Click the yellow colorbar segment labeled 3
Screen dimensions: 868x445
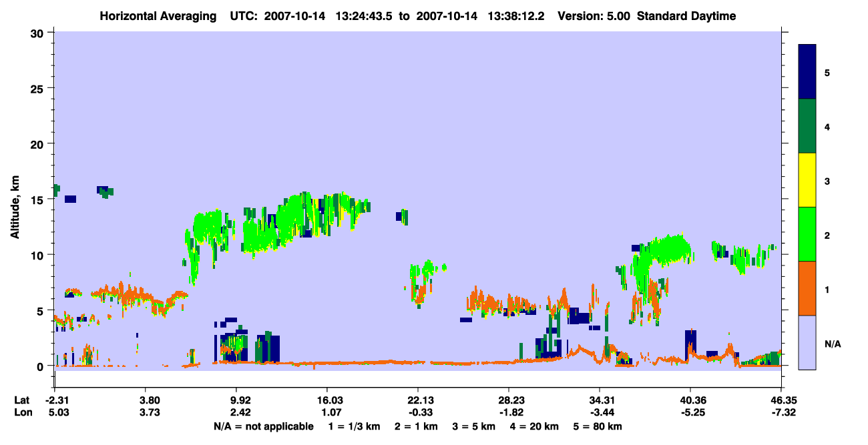point(807,180)
